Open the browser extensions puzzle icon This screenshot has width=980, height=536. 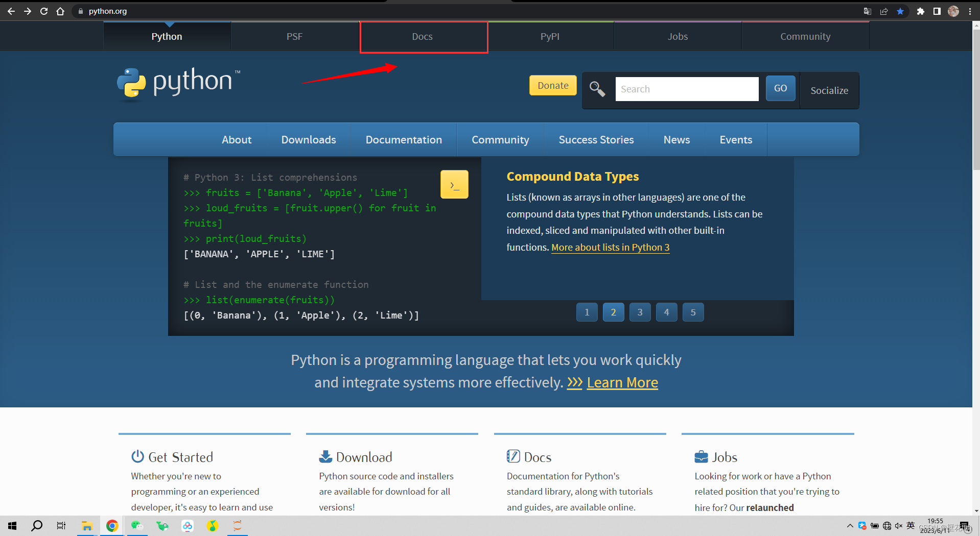(920, 11)
